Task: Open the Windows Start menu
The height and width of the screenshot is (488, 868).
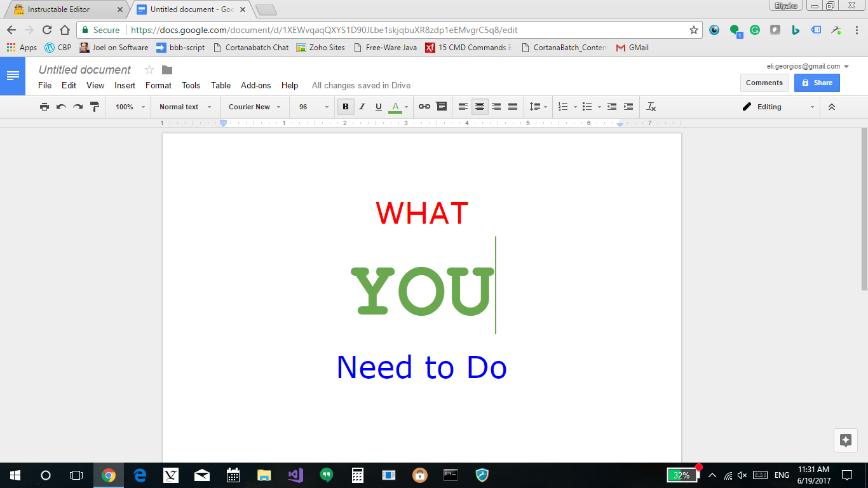Action: click(x=15, y=475)
